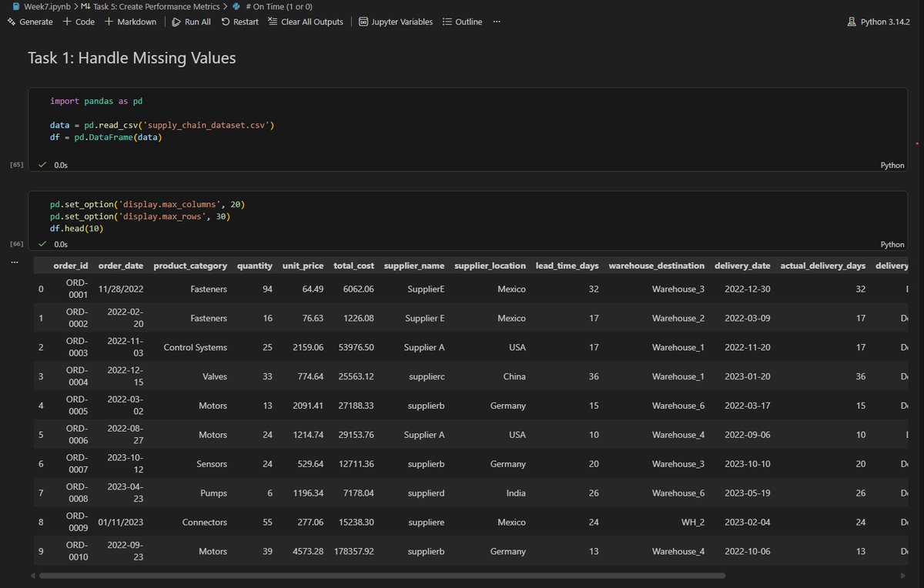Viewport: 924px width, 588px height.
Task: Click the horizontal scrollbar under the table
Action: (383, 575)
